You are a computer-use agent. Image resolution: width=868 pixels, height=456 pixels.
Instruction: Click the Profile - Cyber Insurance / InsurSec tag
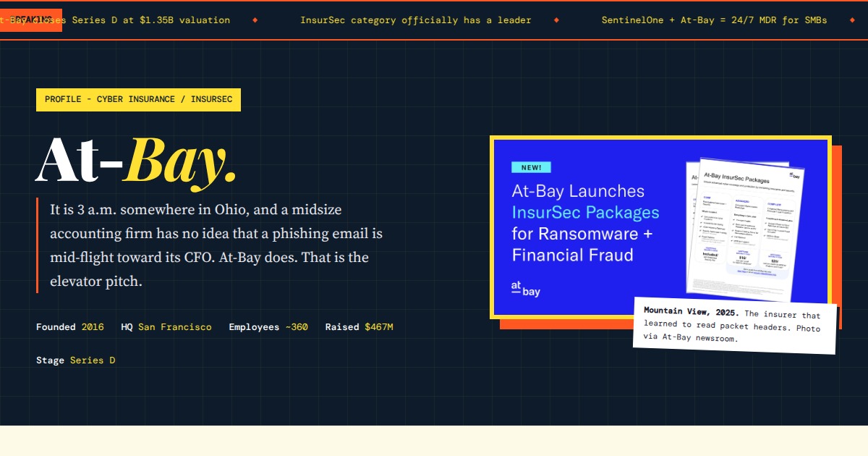(x=138, y=100)
